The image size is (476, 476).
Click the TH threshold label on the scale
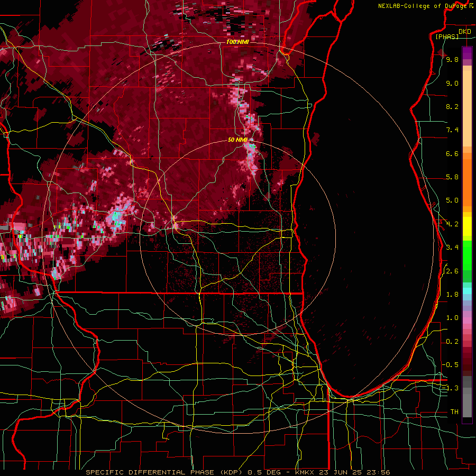coord(454,412)
